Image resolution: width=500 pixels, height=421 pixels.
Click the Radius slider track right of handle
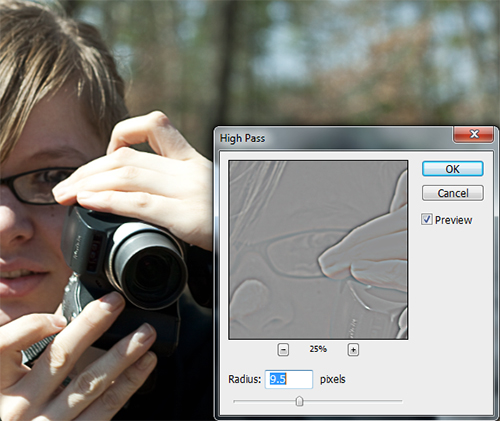[x=353, y=401]
